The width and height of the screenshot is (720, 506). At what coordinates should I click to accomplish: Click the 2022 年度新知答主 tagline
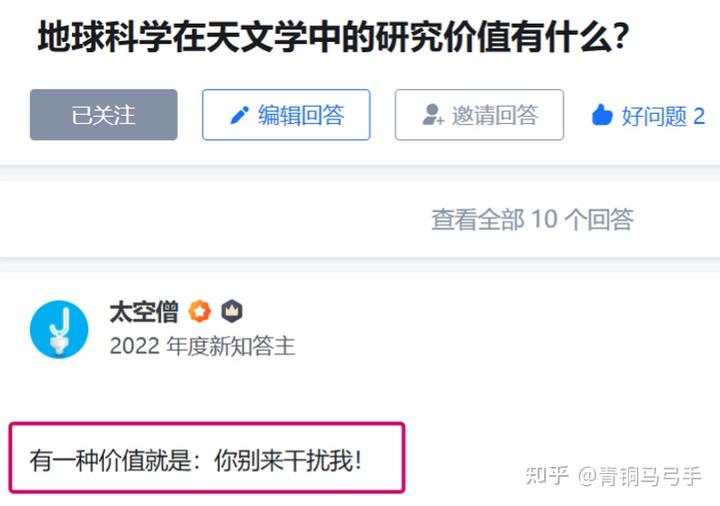coord(202,346)
